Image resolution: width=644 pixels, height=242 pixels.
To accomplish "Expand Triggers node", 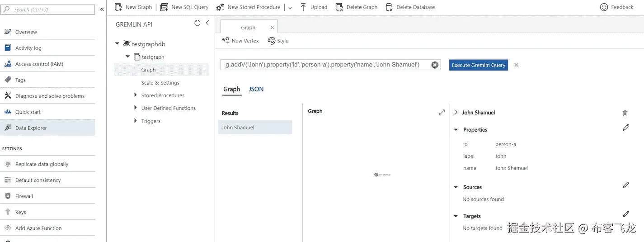I will (x=136, y=121).
